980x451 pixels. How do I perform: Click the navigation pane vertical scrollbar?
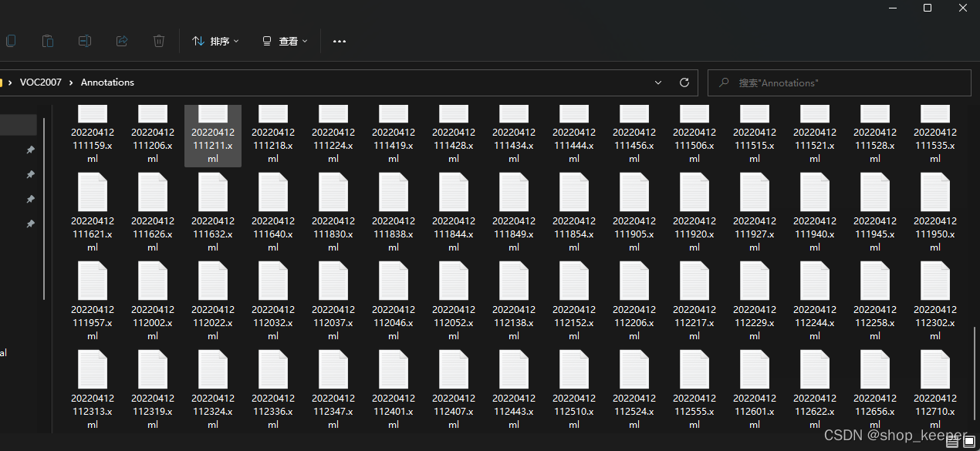point(44,209)
